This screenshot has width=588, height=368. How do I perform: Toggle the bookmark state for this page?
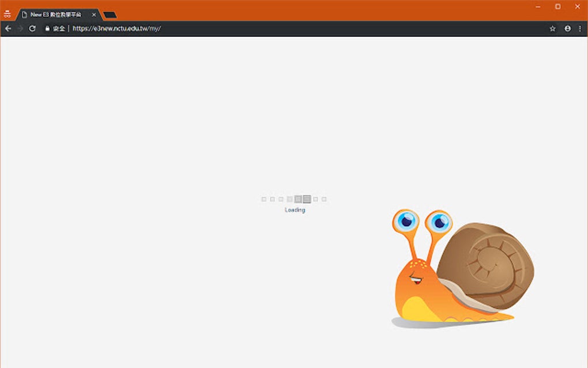(552, 28)
